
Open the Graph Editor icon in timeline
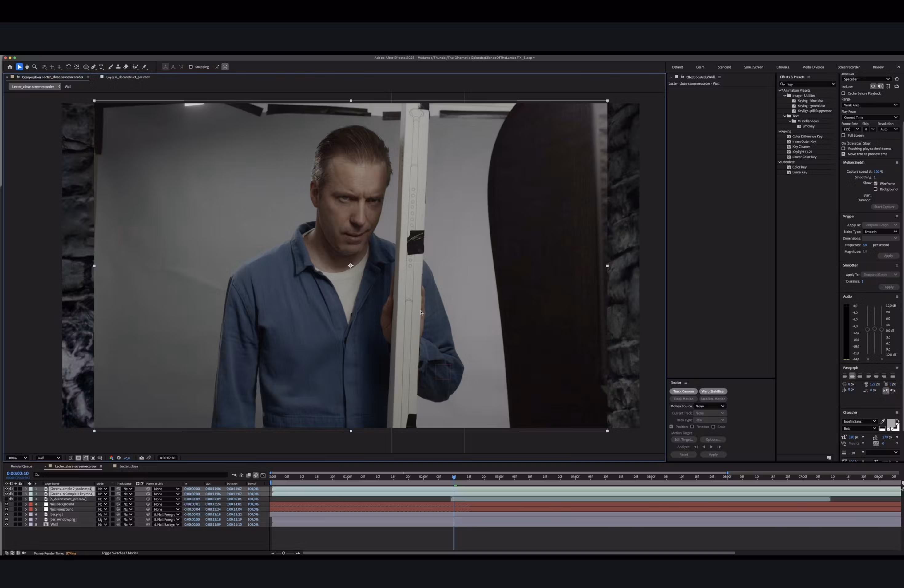tap(263, 475)
